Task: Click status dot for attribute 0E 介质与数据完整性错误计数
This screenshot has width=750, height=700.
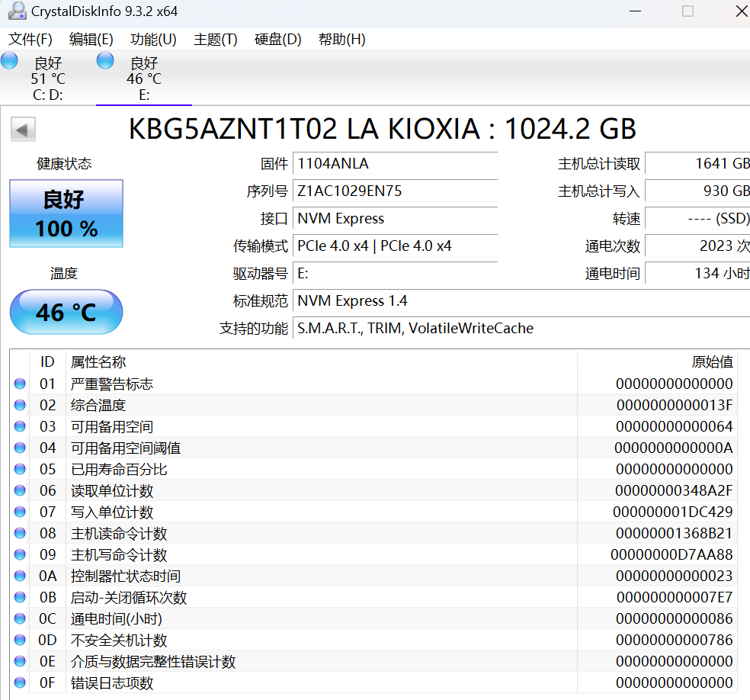Action: 20,661
